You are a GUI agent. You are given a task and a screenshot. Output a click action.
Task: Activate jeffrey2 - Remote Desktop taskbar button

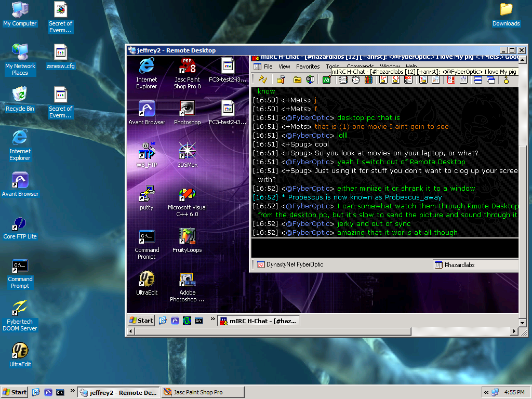coord(118,393)
